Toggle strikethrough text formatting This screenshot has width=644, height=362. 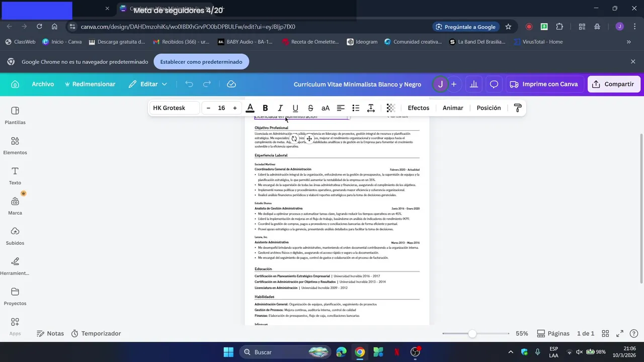pyautogui.click(x=310, y=108)
